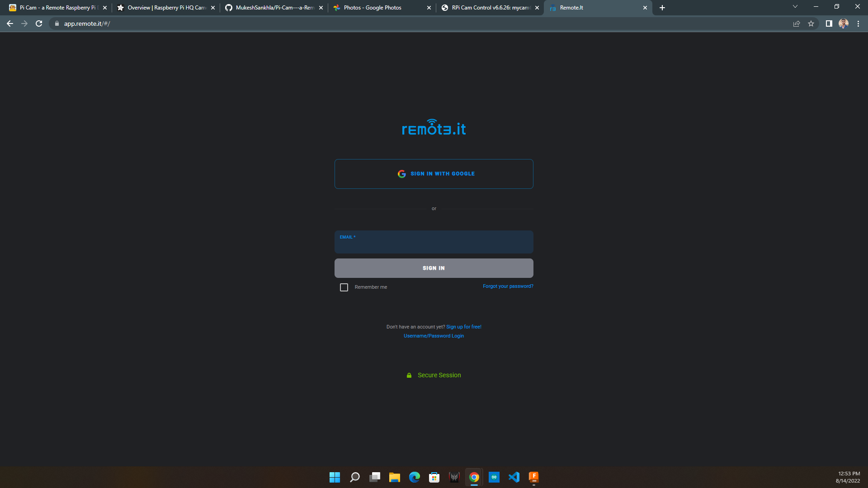This screenshot has height=488, width=868.
Task: Click the Email input field
Action: pos(434,242)
